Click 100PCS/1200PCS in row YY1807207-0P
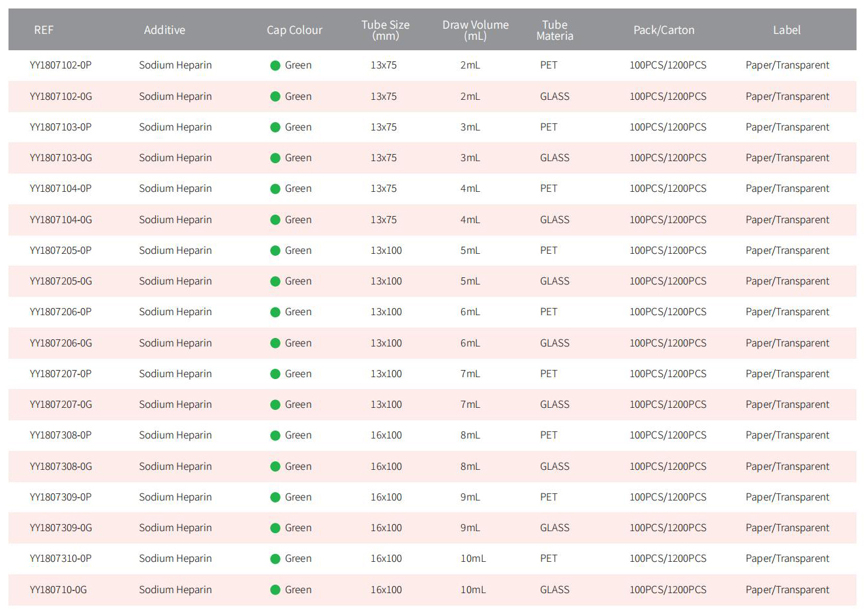 (x=668, y=374)
